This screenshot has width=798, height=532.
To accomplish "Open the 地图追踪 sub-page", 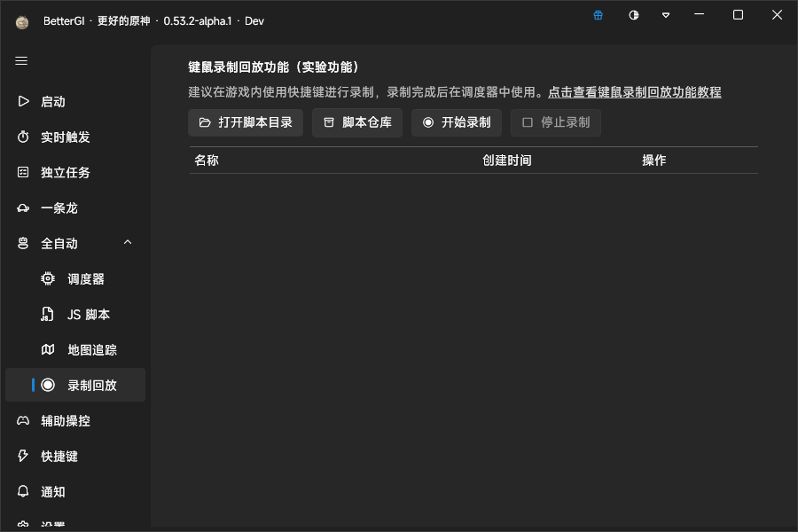I will (x=75, y=349).
